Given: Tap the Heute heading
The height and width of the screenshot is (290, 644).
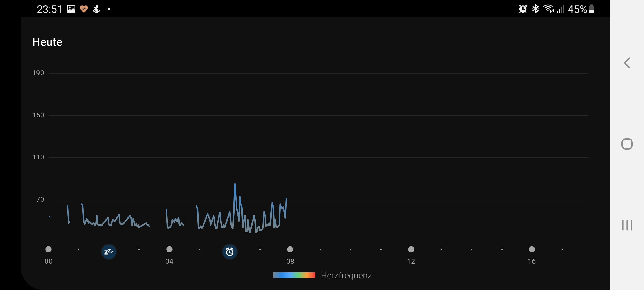Looking at the screenshot, I should 47,42.
